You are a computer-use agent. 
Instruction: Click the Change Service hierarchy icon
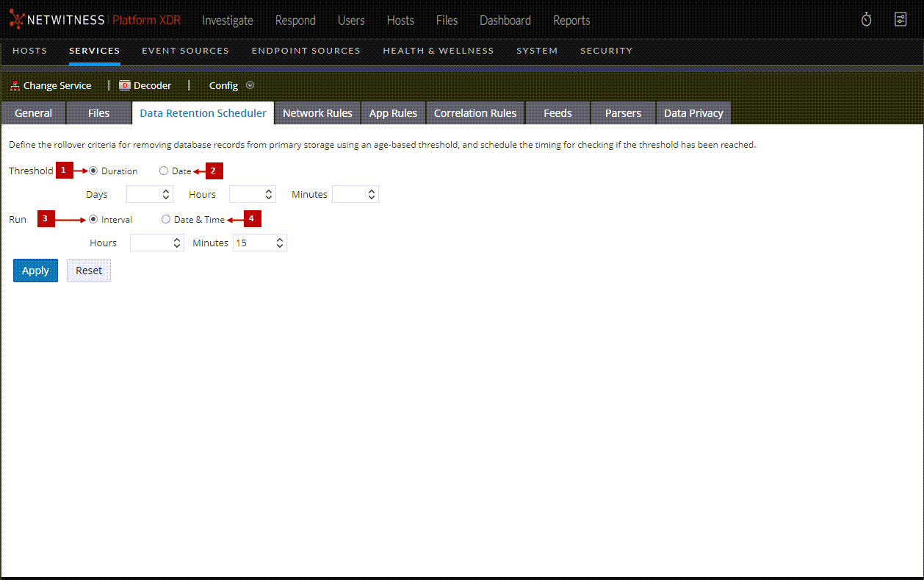(x=14, y=85)
